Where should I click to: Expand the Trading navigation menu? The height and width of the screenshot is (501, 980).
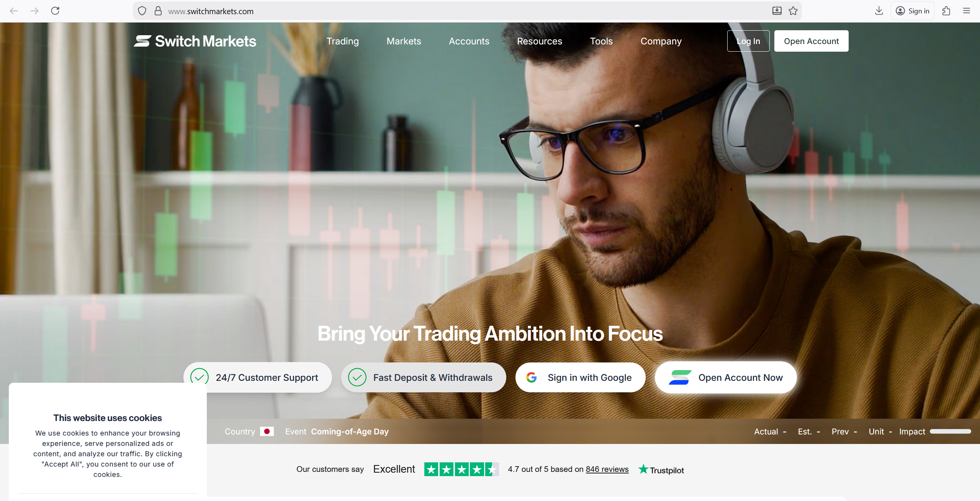(x=343, y=41)
